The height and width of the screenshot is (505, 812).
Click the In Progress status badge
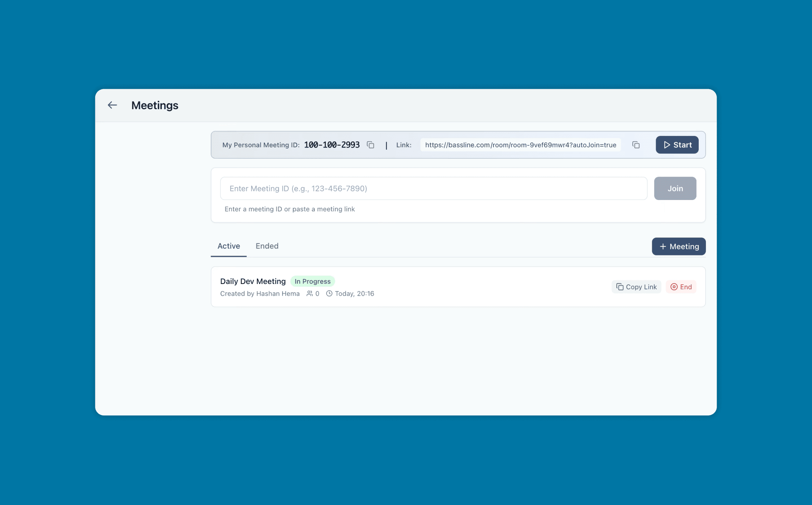(x=312, y=281)
